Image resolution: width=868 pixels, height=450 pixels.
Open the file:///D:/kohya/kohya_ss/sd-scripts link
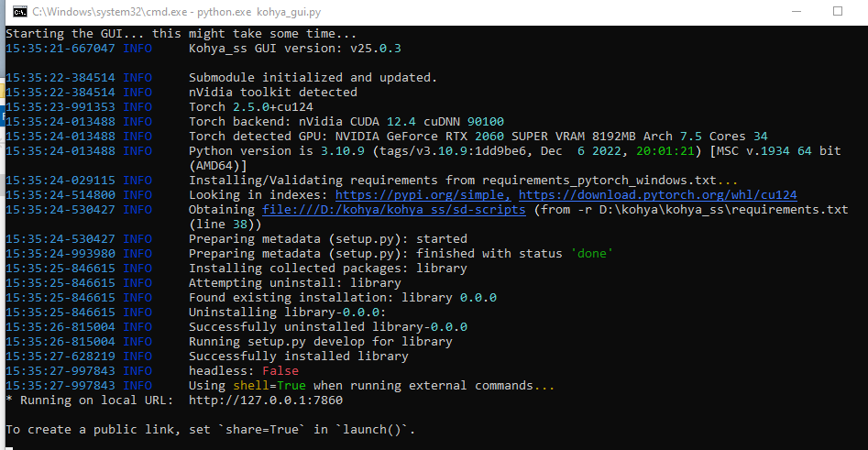(393, 210)
